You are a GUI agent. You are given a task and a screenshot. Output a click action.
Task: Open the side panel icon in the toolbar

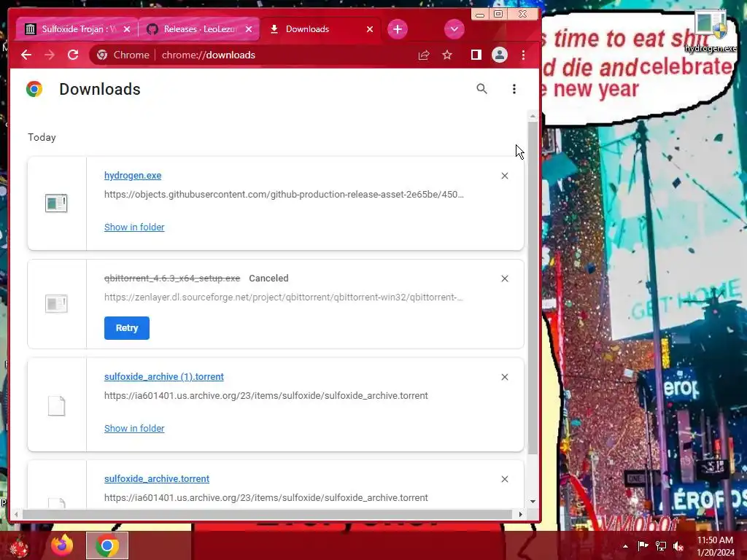[x=476, y=55]
